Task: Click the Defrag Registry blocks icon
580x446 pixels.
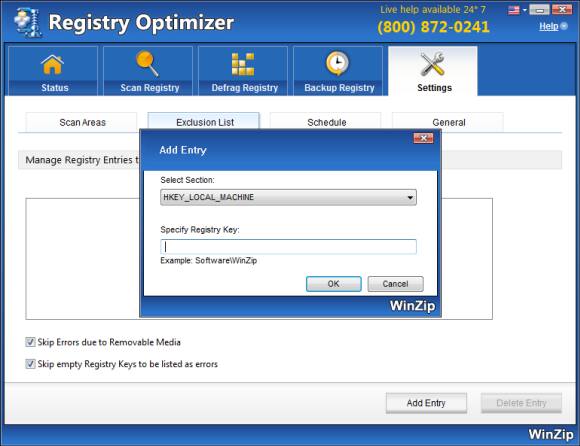Action: [x=243, y=64]
